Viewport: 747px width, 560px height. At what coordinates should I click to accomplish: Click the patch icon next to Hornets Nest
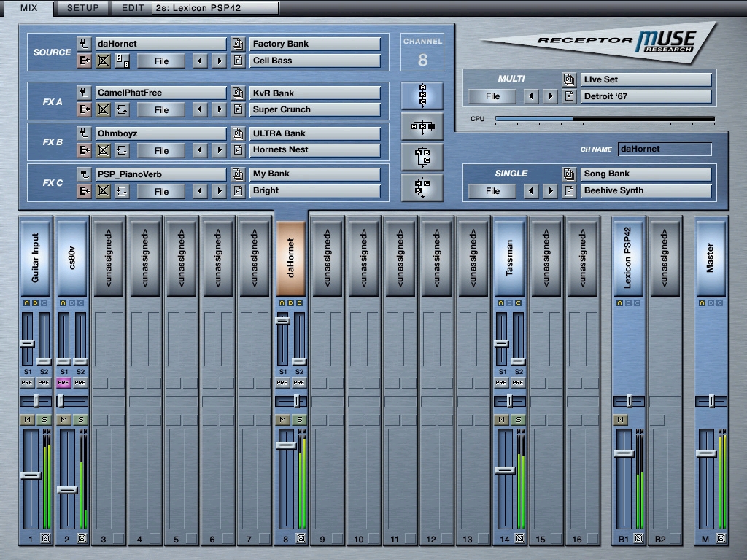click(237, 150)
